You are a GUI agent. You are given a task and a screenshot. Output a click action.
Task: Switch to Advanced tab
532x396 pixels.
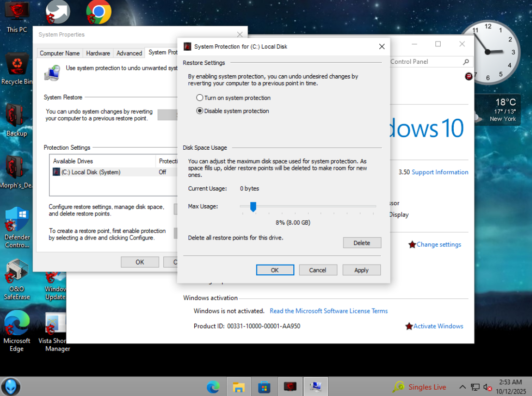click(x=129, y=53)
